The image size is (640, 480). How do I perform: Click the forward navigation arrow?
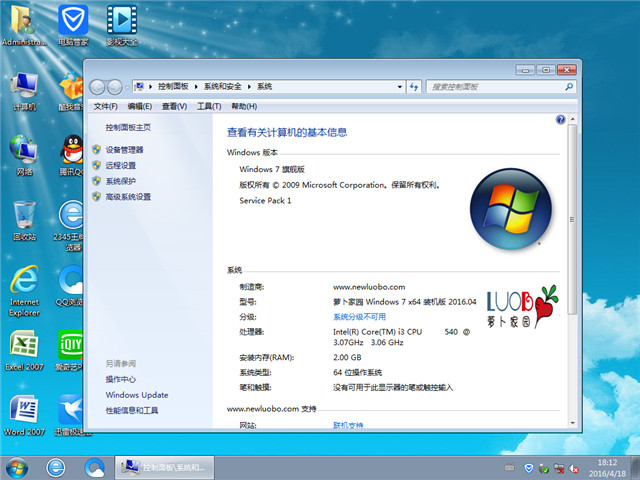pyautogui.click(x=115, y=87)
